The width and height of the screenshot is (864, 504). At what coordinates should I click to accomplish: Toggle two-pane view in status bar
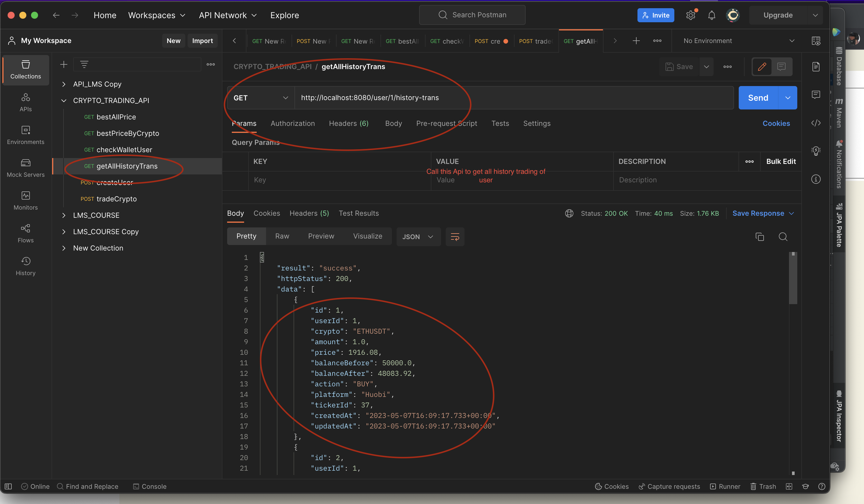789,486
